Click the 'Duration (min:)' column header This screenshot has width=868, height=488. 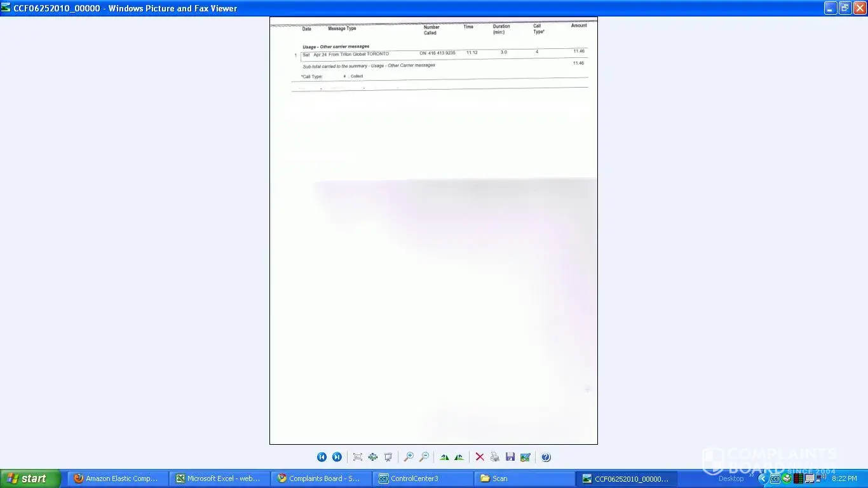501,29
